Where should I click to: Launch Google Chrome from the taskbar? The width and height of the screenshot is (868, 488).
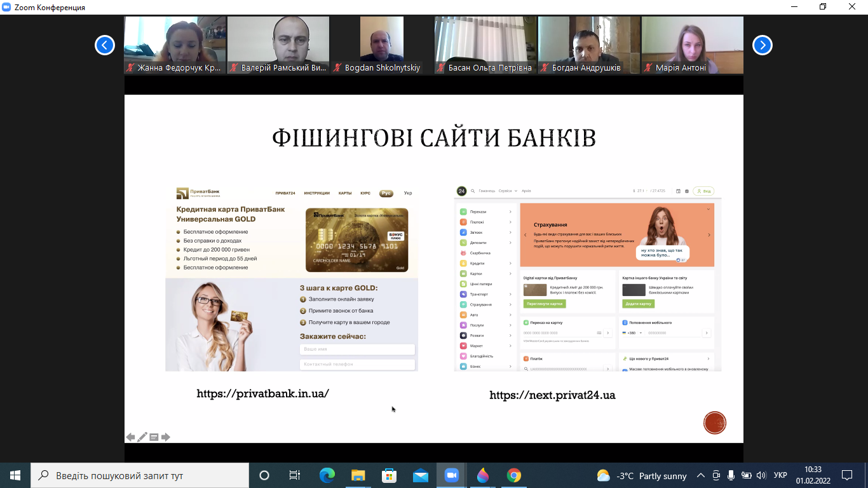coord(513,475)
